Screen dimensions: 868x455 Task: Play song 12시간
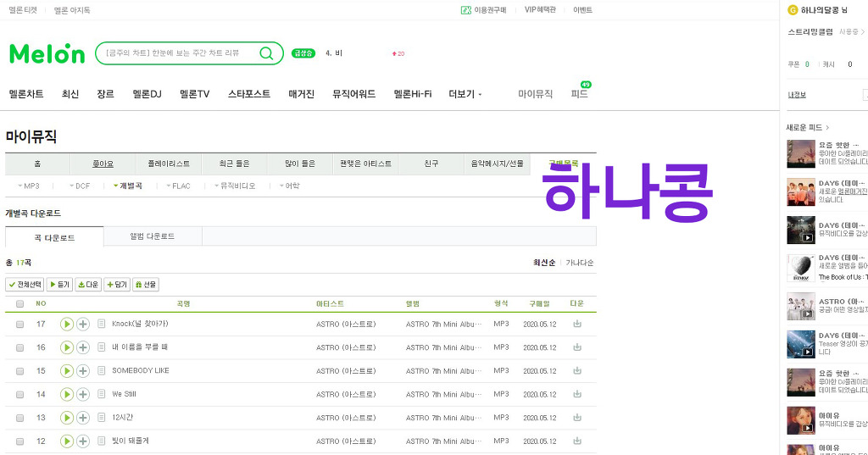66,418
